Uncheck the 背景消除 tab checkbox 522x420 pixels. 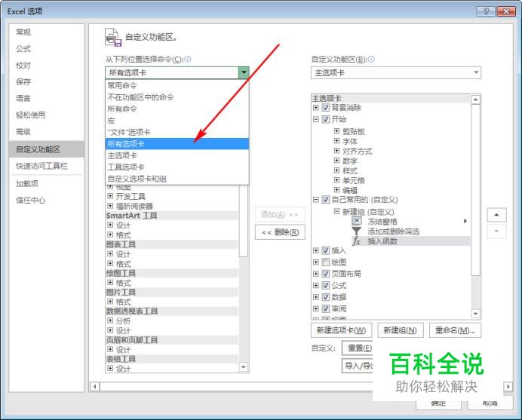click(326, 108)
